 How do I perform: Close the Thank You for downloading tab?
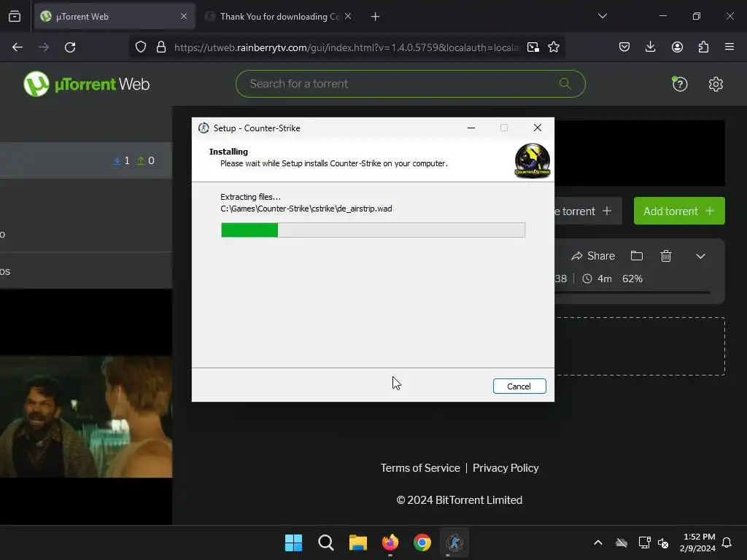pos(348,17)
